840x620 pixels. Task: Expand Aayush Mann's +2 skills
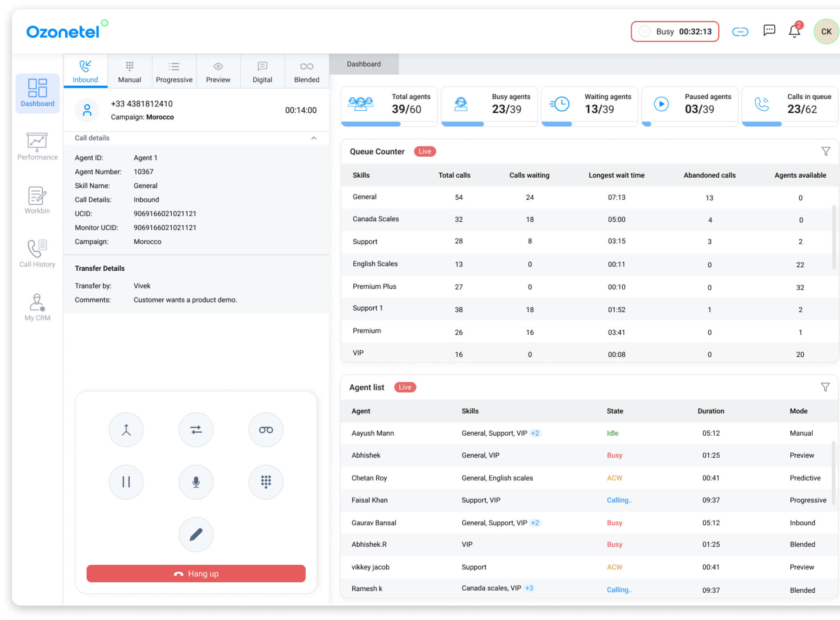point(535,433)
